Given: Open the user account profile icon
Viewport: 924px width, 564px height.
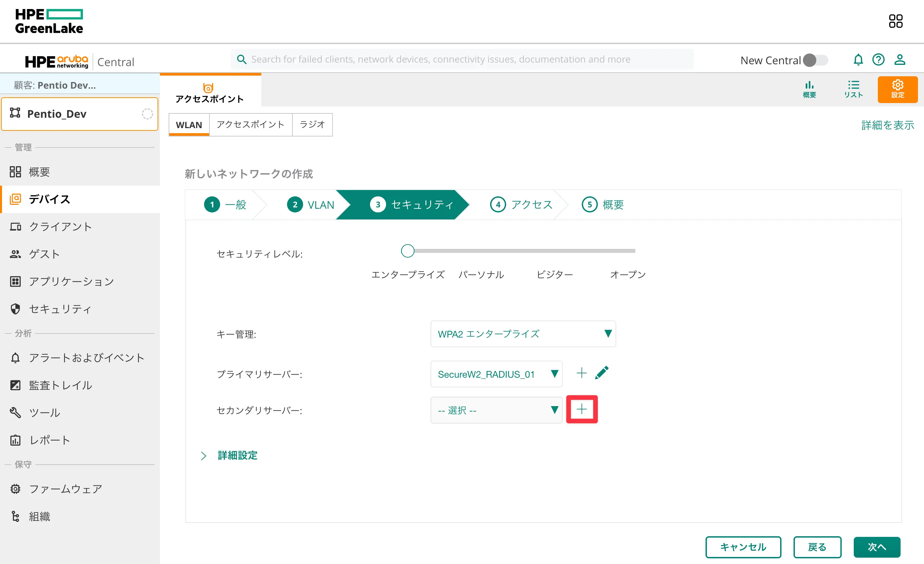Looking at the screenshot, I should pyautogui.click(x=900, y=60).
